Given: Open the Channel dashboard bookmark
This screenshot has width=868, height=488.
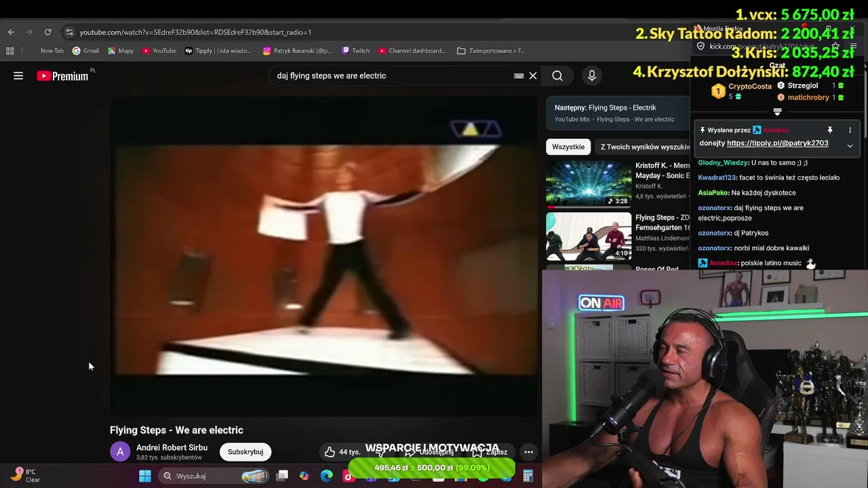Looking at the screenshot, I should [412, 51].
